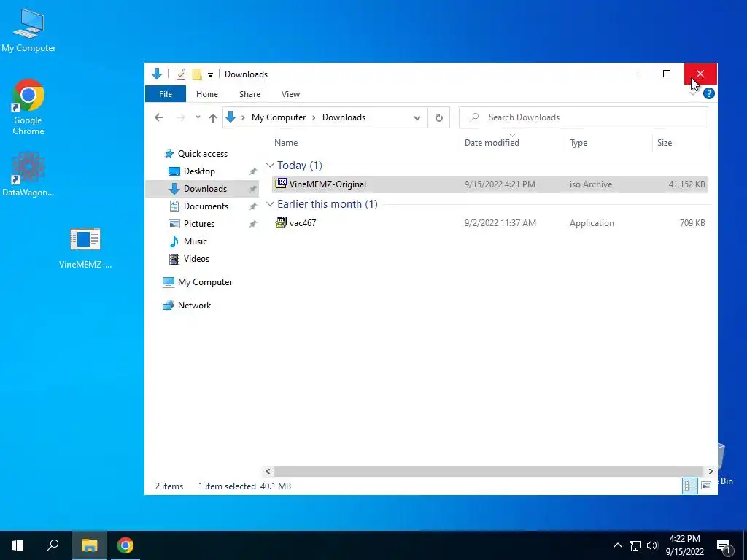This screenshot has height=560, width=747.
Task: Open the network tray icon
Action: [x=635, y=545]
